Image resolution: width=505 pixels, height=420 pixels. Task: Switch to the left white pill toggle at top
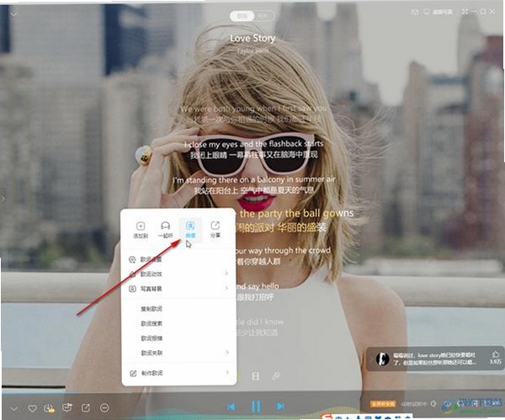[242, 15]
